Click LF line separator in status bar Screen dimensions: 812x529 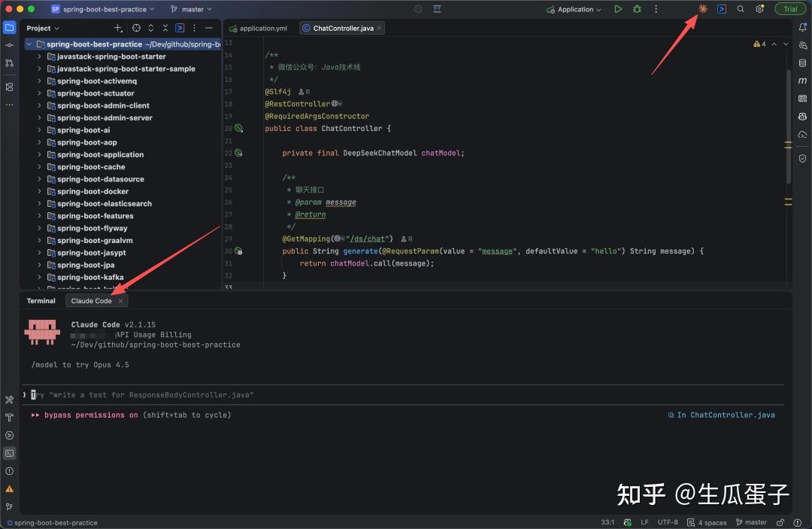644,522
